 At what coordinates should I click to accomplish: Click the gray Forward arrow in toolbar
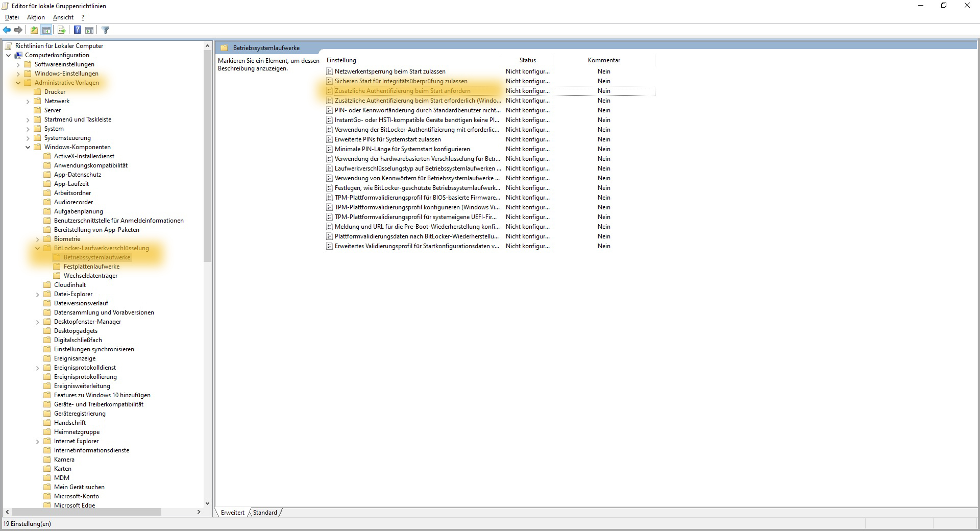pyautogui.click(x=18, y=30)
